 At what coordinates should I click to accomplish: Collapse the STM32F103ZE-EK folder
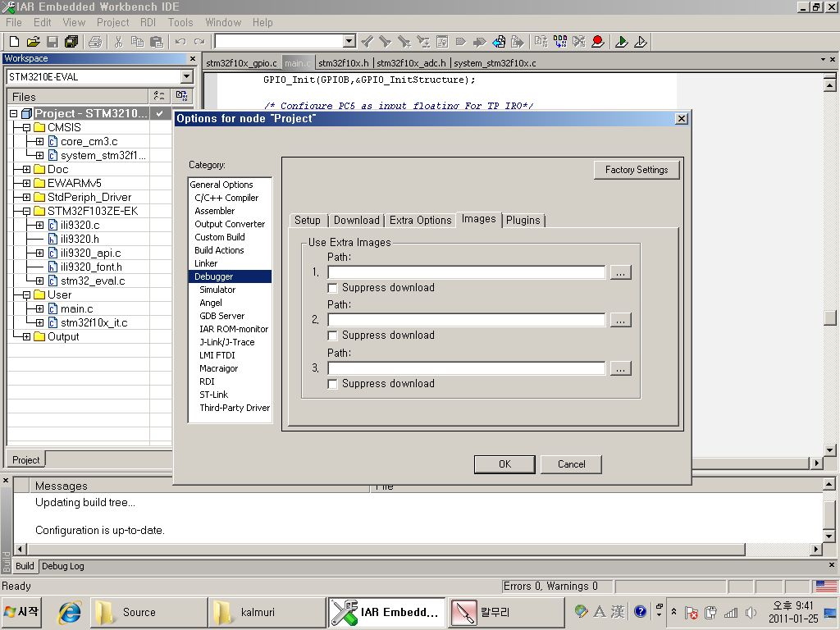tap(26, 211)
